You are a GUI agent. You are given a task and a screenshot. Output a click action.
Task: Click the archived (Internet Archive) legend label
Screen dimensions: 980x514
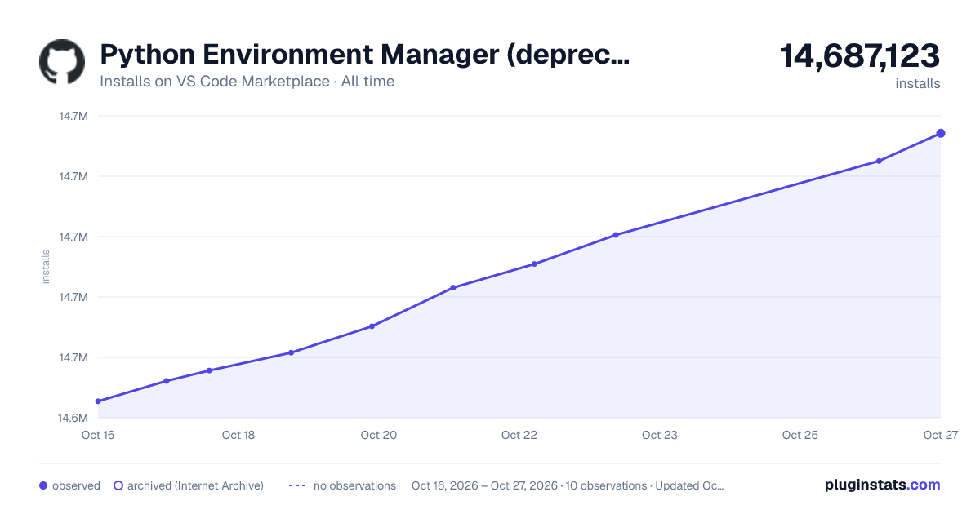point(195,485)
